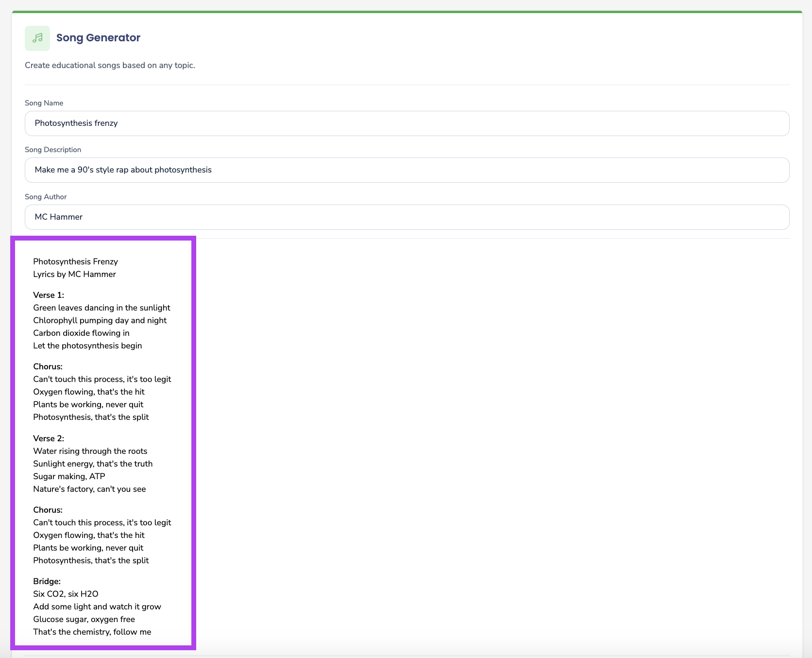Click 'That's the chemistry, follow me' line
Image resolution: width=812 pixels, height=658 pixels.
tap(92, 632)
